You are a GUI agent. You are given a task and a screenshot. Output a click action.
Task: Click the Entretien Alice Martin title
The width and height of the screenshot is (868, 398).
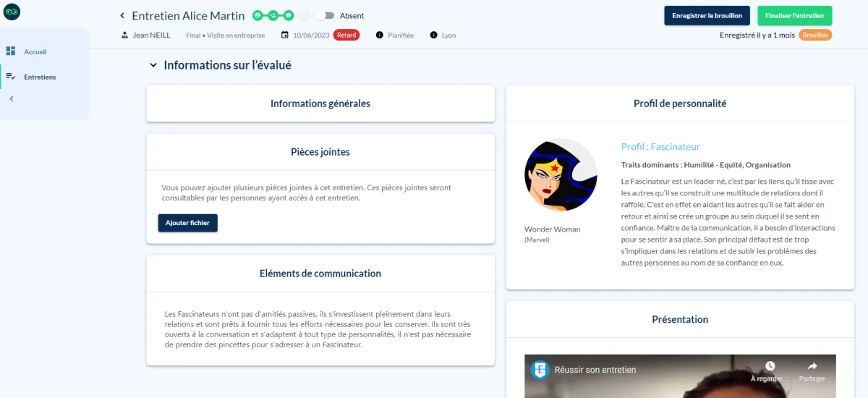coord(188,16)
